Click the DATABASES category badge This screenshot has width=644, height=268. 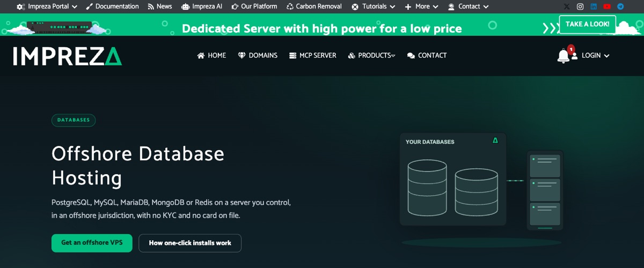click(74, 120)
